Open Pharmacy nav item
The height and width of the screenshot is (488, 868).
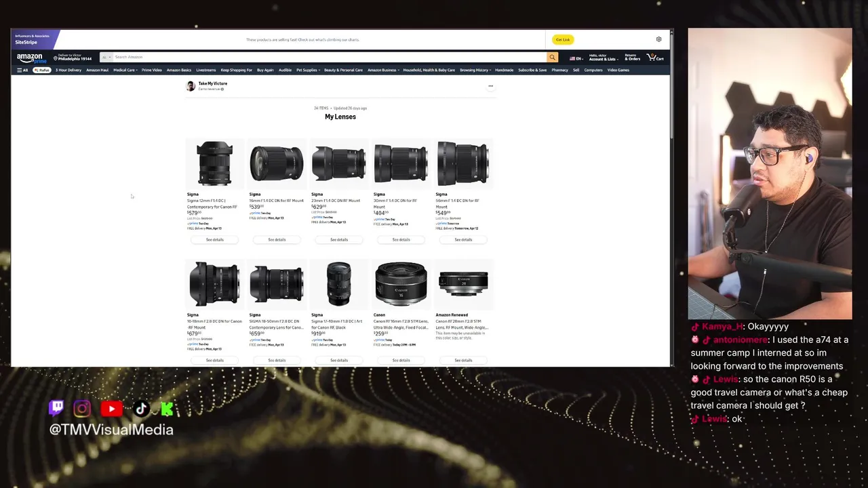click(560, 70)
